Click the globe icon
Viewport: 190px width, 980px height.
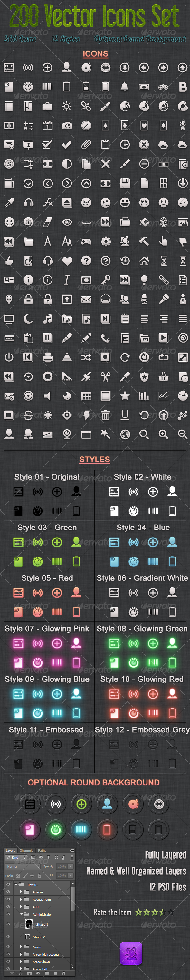pyautogui.click(x=125, y=434)
